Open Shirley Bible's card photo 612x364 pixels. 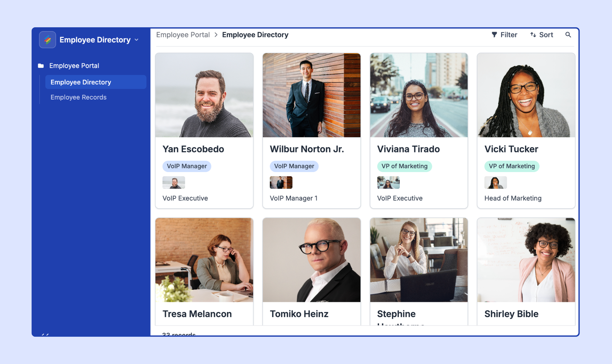[x=526, y=260]
